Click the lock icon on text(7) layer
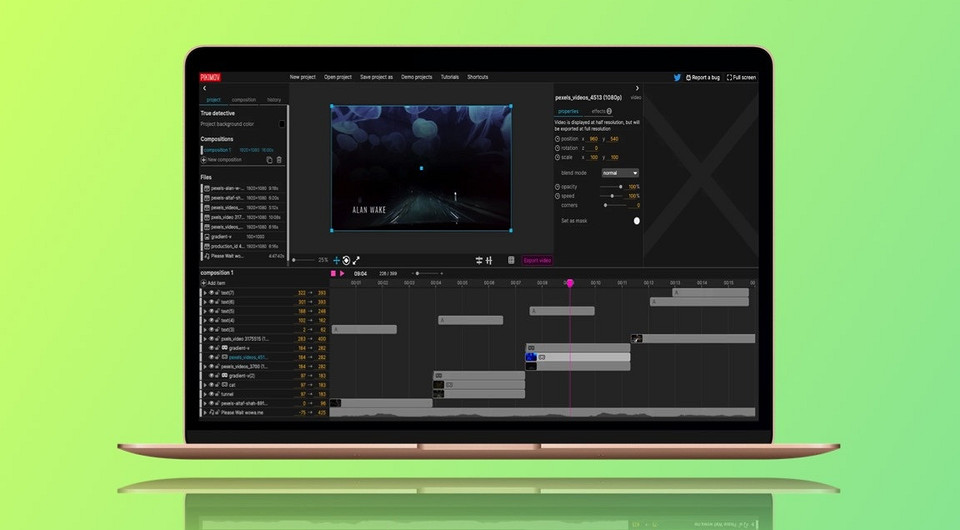This screenshot has height=530, width=960. point(217,293)
